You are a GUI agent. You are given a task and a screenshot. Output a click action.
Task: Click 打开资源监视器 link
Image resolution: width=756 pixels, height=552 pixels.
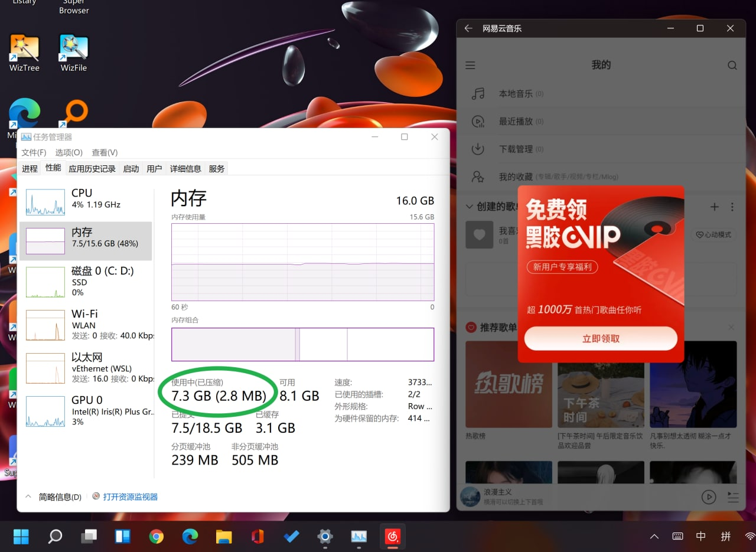130,497
